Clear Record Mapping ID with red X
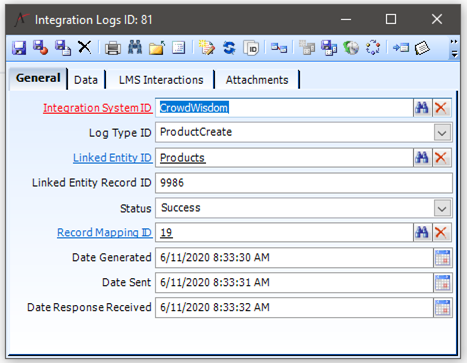 (441, 232)
